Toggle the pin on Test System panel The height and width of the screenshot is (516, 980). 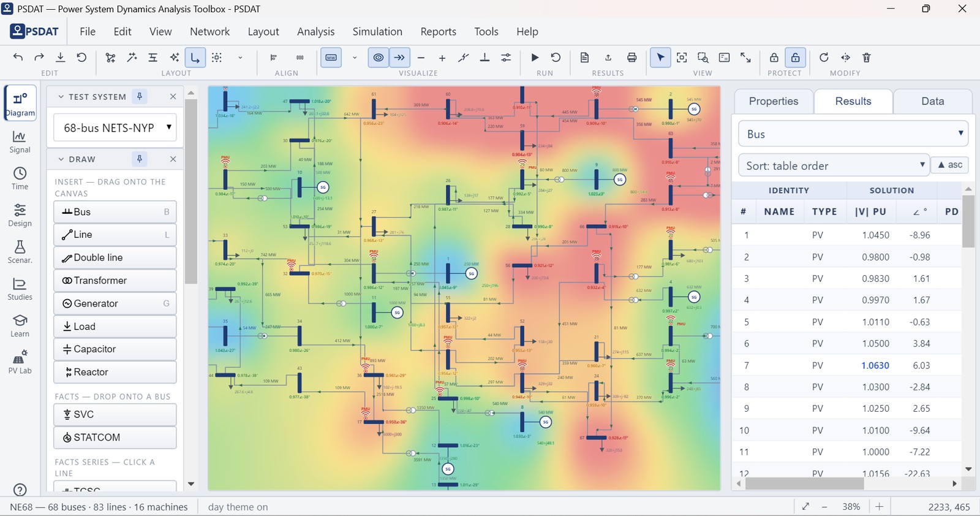click(140, 96)
